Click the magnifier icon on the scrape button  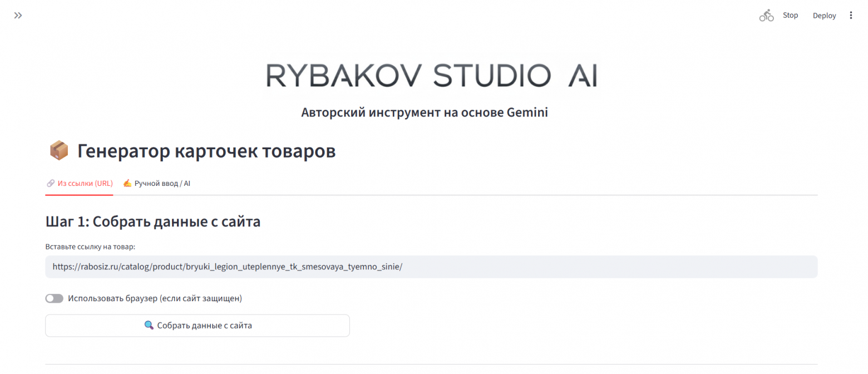coord(149,326)
